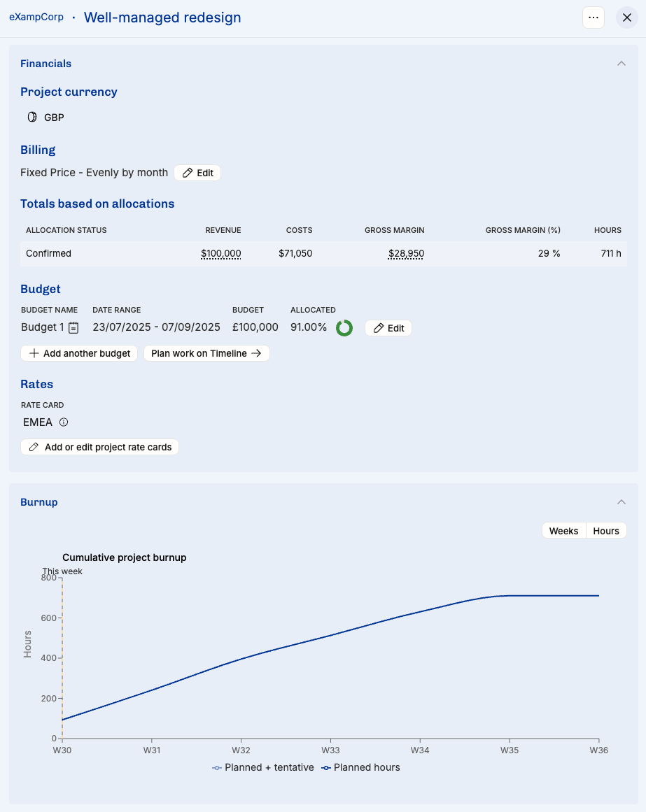The height and width of the screenshot is (812, 646).
Task: Toggle Planned + tentative legend series
Action: [x=263, y=768]
